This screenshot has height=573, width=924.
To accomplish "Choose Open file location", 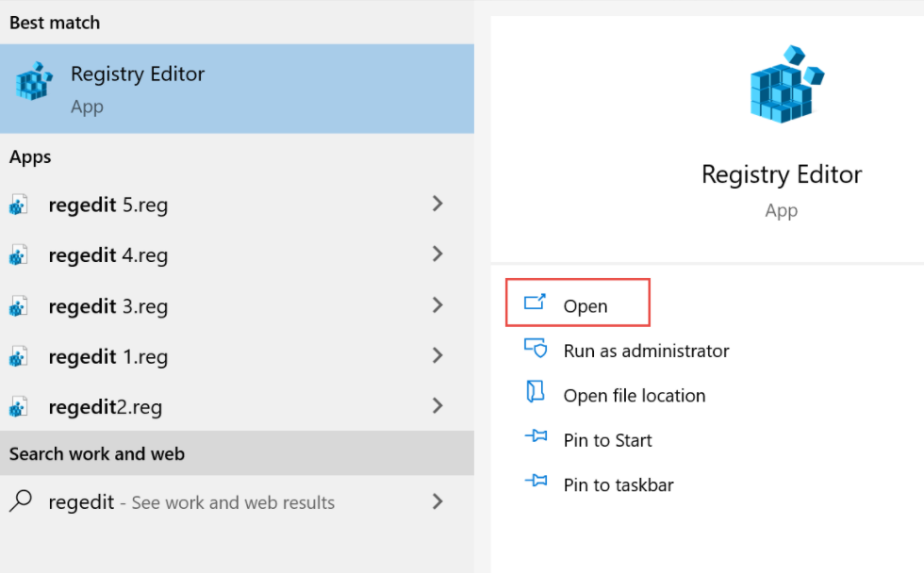I will click(635, 396).
